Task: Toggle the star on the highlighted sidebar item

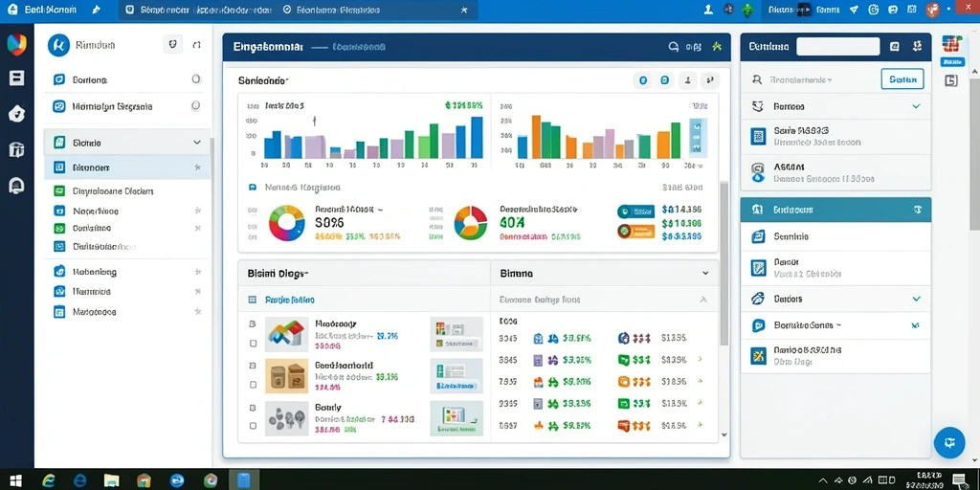Action: click(x=197, y=167)
